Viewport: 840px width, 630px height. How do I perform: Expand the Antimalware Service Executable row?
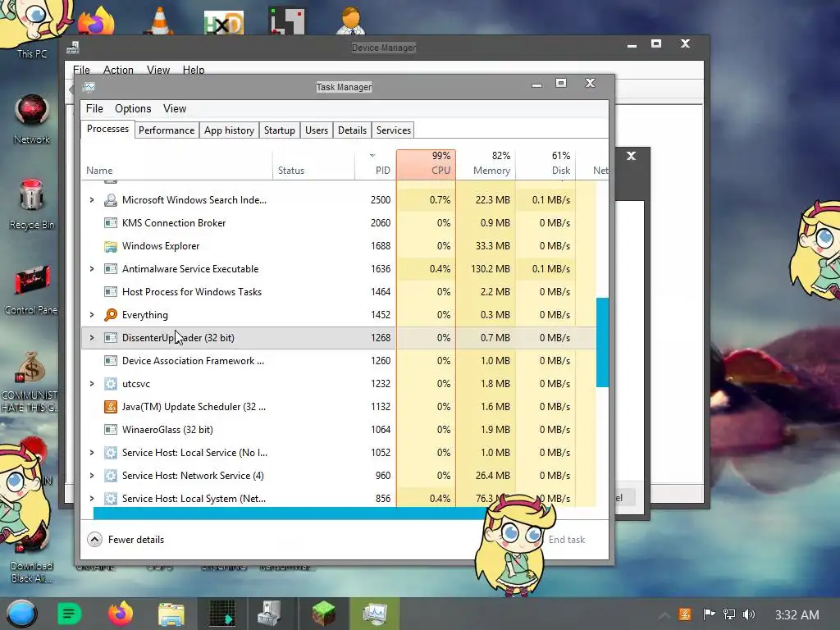coord(92,269)
